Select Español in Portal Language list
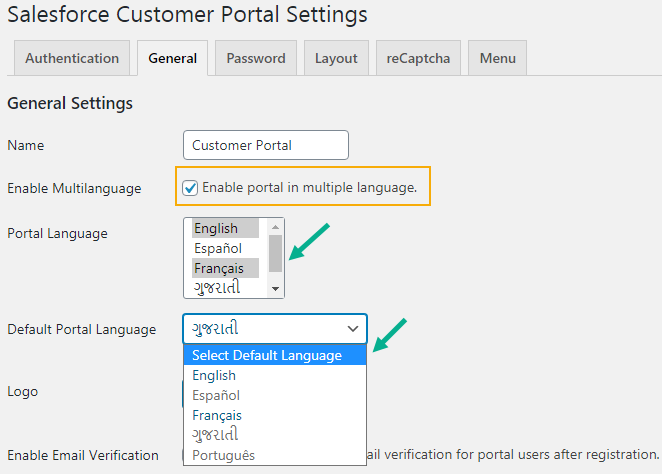The width and height of the screenshot is (662, 475). click(x=225, y=248)
